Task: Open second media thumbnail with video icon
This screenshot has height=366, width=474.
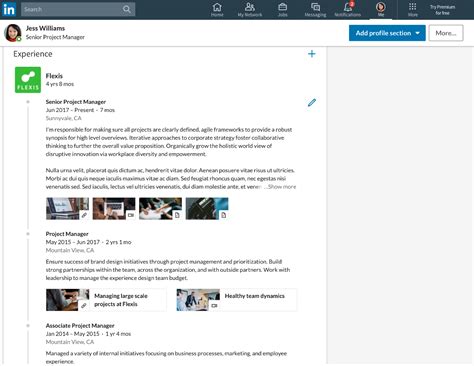Action: click(114, 208)
